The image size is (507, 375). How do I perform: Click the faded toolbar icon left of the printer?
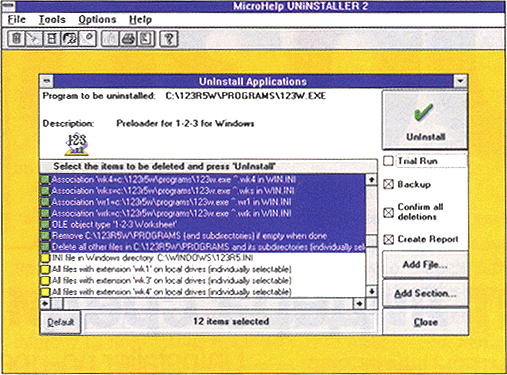tap(110, 39)
